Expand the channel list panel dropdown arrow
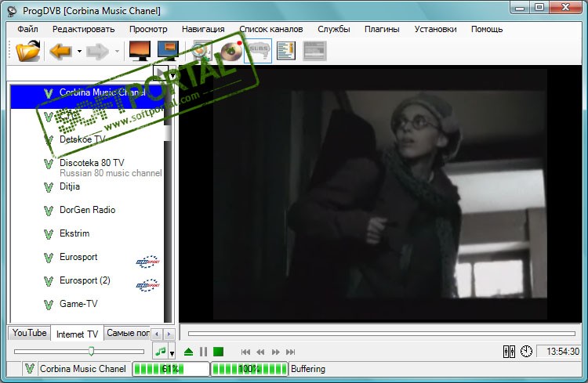 [x=172, y=76]
